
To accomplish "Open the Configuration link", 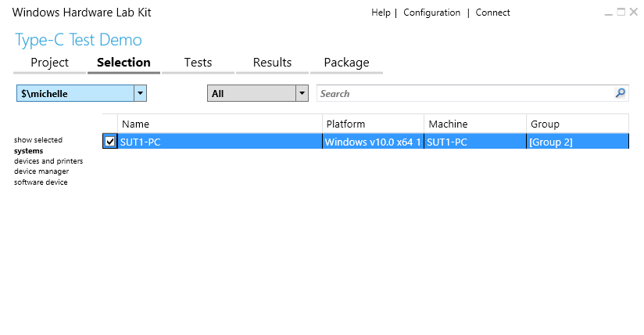I will pos(431,13).
